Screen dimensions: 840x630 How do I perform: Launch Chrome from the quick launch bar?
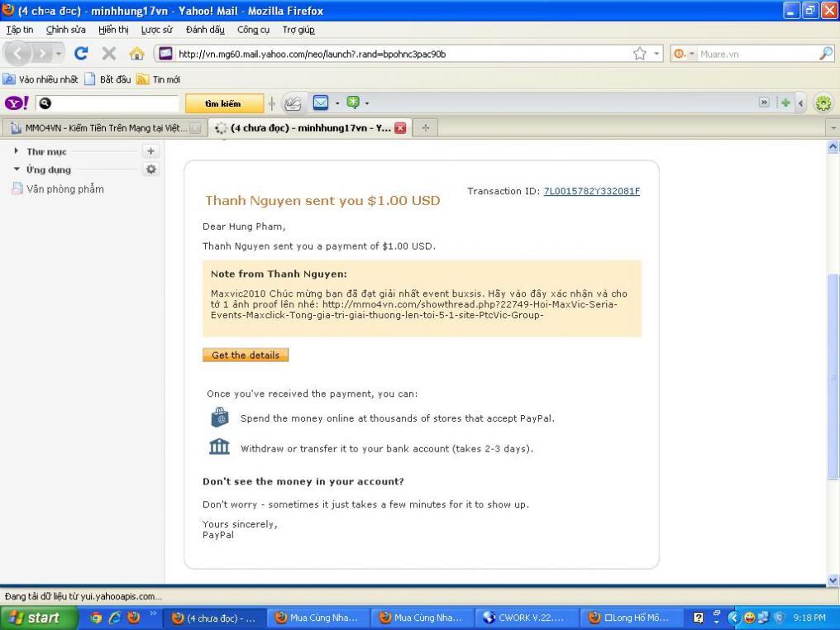click(96, 618)
